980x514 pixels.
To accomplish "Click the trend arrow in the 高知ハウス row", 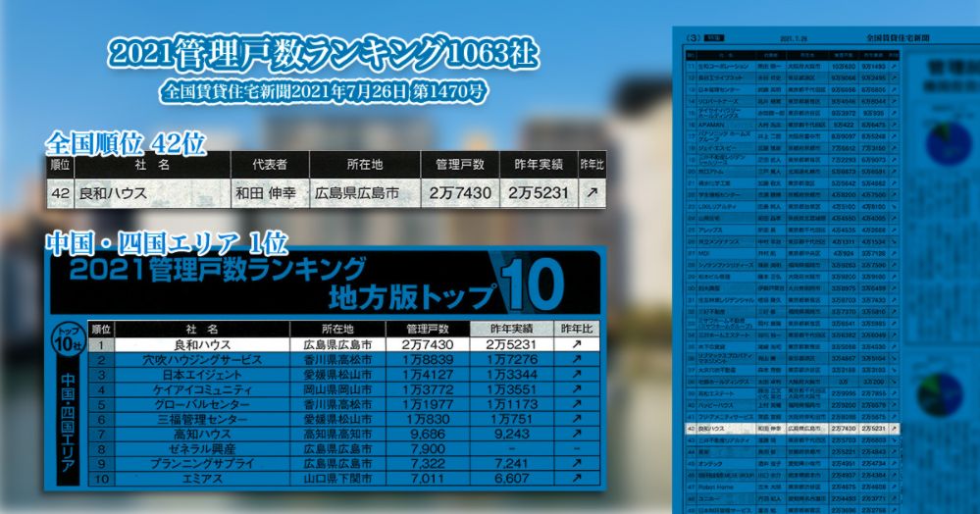I will coord(577,434).
